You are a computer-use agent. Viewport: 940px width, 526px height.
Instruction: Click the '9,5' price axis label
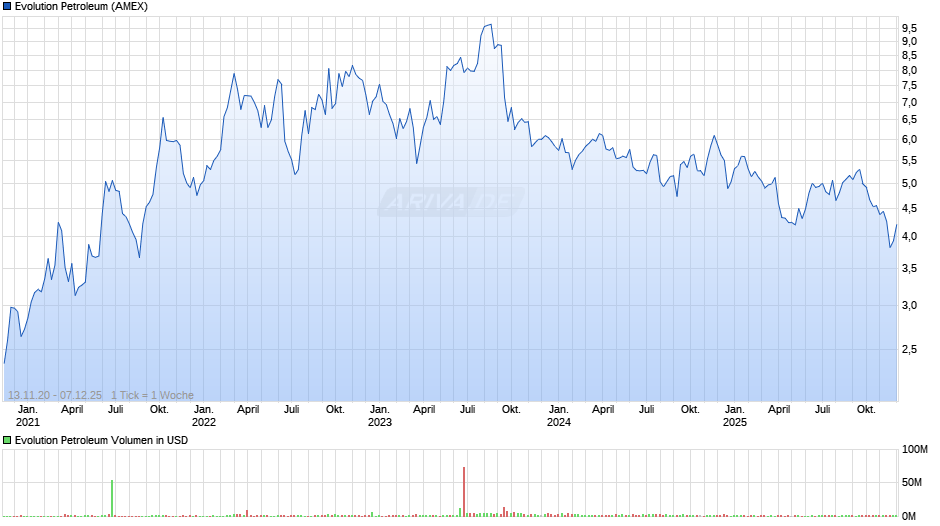pyautogui.click(x=909, y=28)
